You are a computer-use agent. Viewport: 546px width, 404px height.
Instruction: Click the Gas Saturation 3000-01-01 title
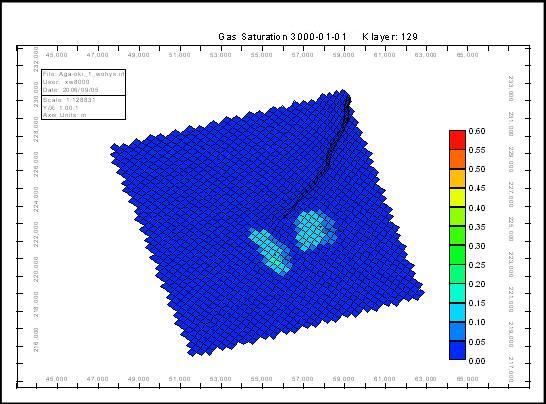click(282, 36)
